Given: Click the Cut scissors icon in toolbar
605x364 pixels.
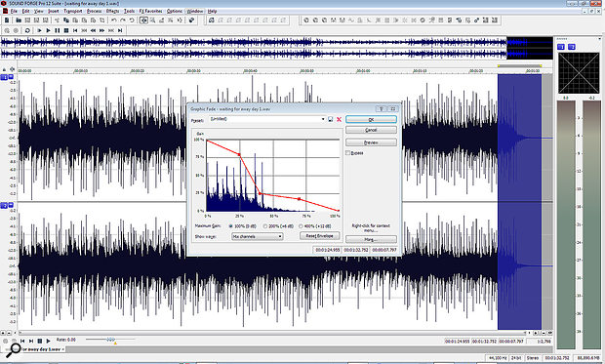Looking at the screenshot, I should (57, 20).
